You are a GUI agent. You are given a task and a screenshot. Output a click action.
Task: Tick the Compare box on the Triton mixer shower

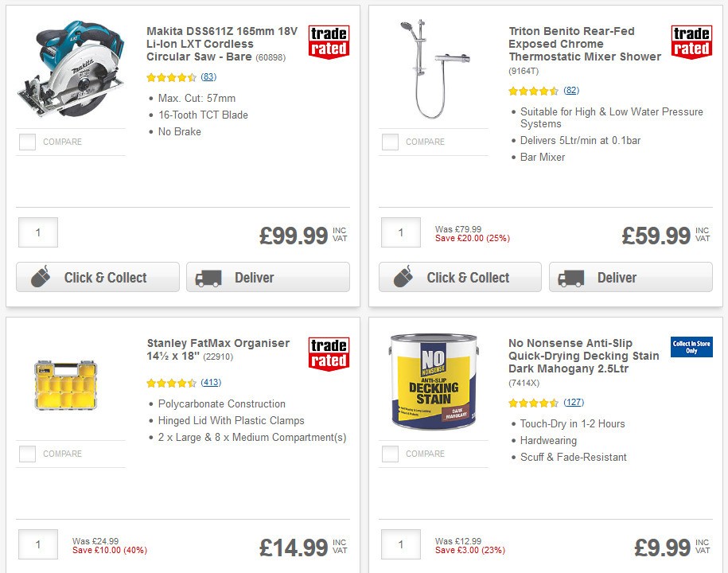(389, 142)
